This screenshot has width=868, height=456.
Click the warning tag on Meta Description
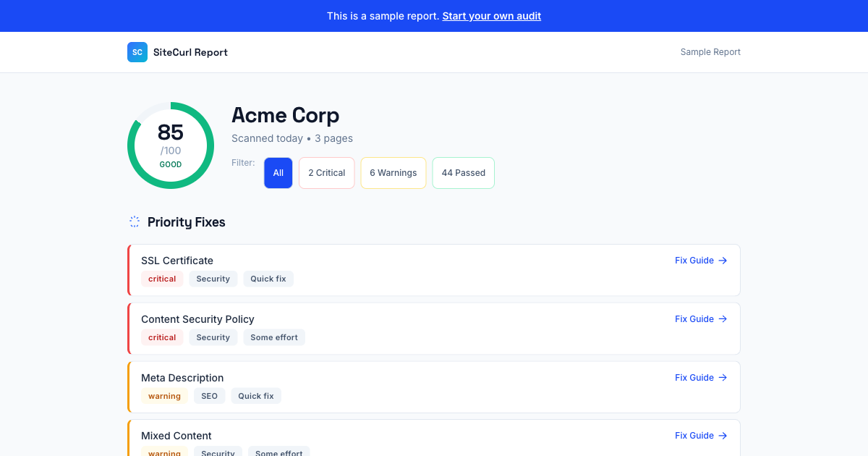[x=164, y=396]
